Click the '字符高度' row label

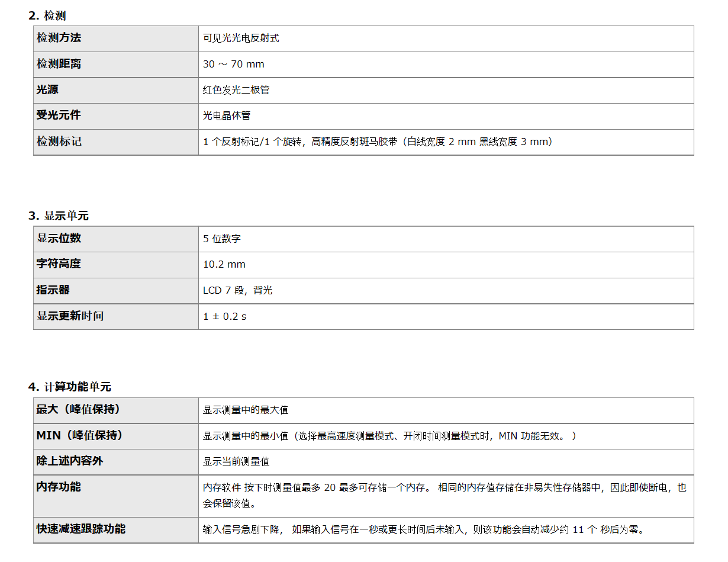59,264
